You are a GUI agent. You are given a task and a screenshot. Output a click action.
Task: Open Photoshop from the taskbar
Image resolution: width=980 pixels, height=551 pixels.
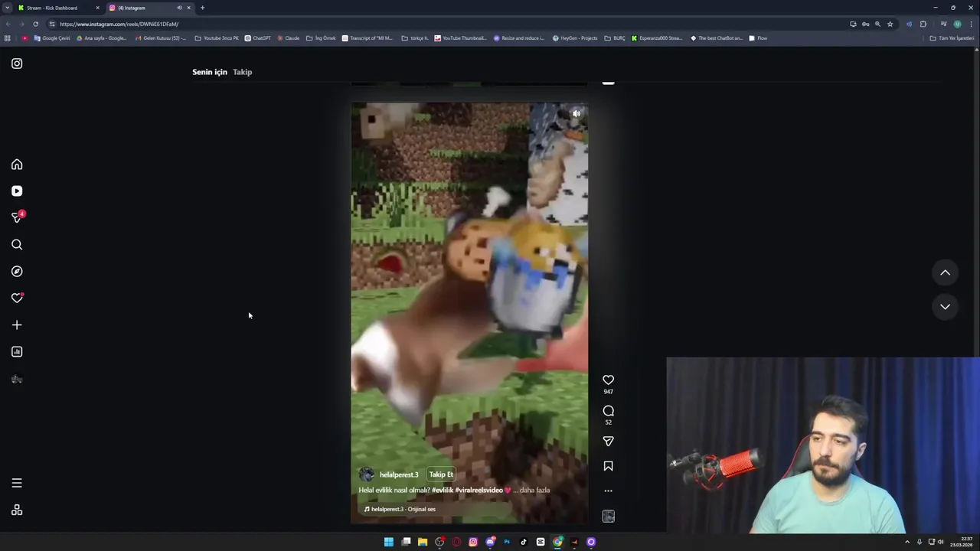[507, 542]
